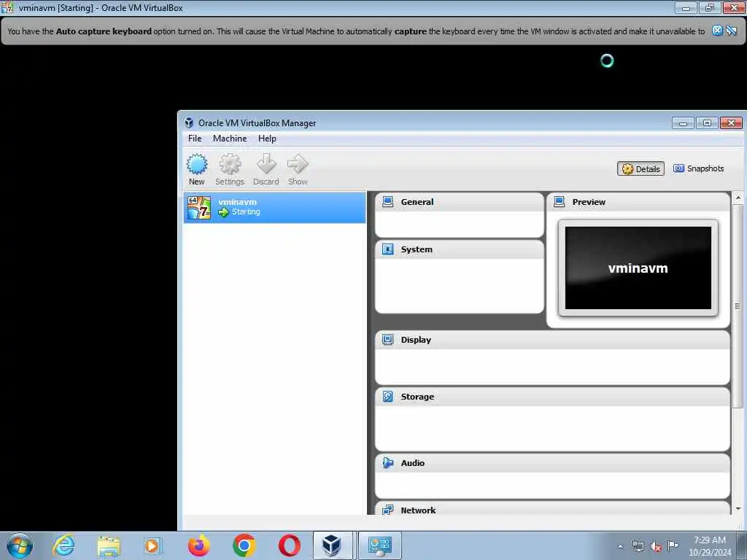Maximize the VirtualBox Manager window

pos(707,123)
